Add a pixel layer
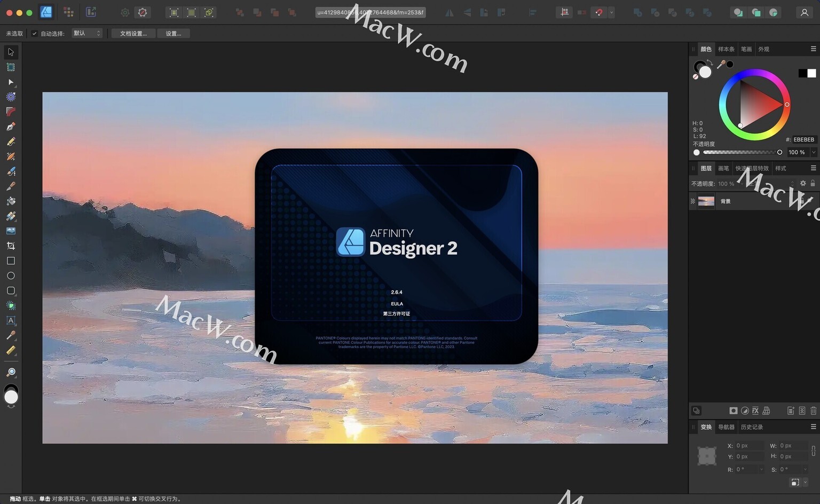 [x=802, y=411]
